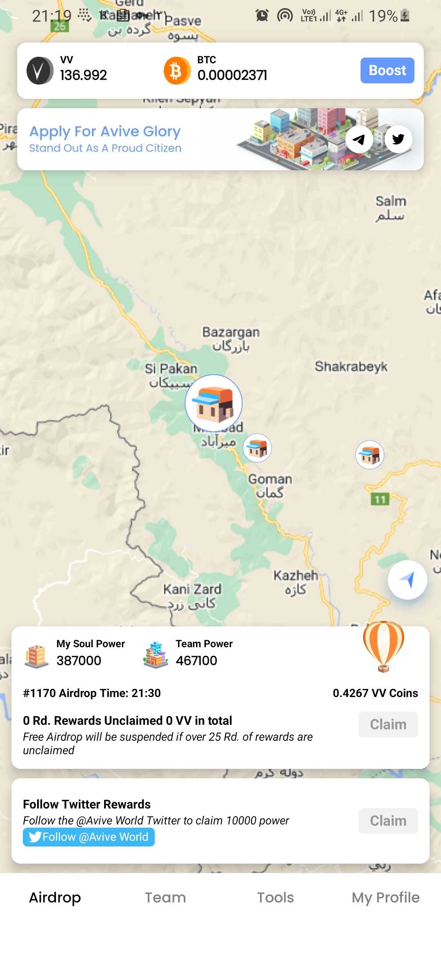The height and width of the screenshot is (980, 441).
Task: Tap the current location arrow button
Action: click(x=407, y=579)
